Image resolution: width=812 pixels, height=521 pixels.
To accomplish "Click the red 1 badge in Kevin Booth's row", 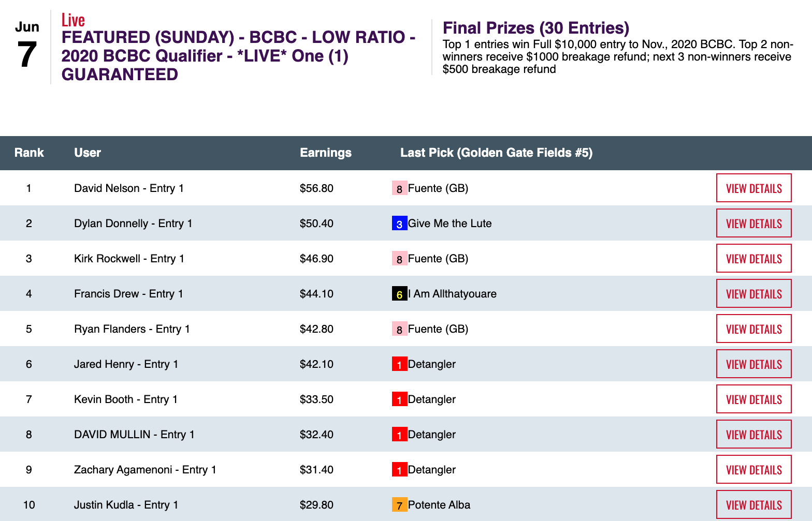I will pyautogui.click(x=399, y=399).
